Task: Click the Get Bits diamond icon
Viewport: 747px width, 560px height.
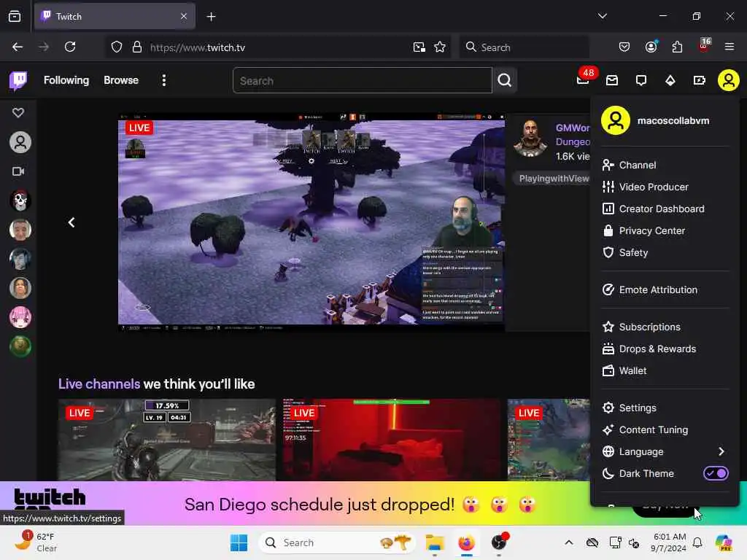Action: point(670,80)
